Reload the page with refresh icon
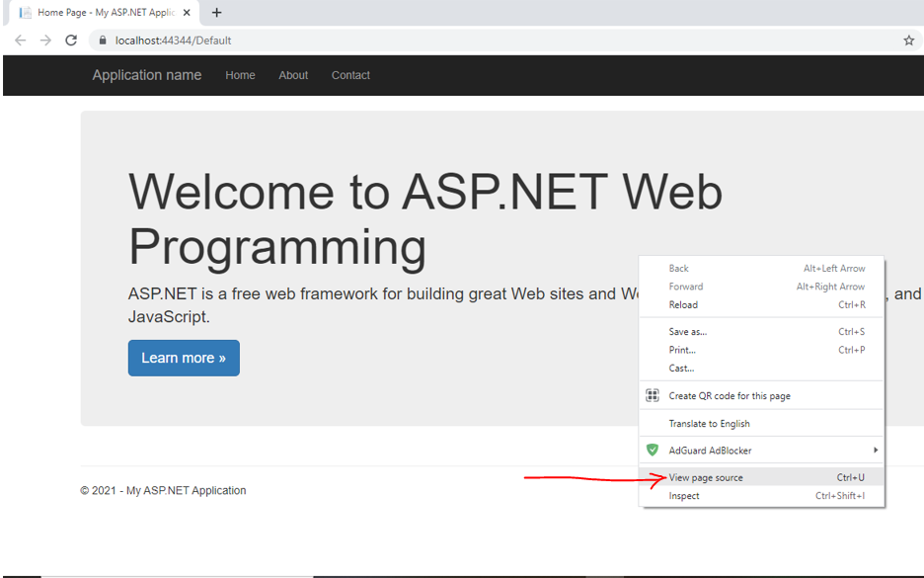 tap(71, 41)
